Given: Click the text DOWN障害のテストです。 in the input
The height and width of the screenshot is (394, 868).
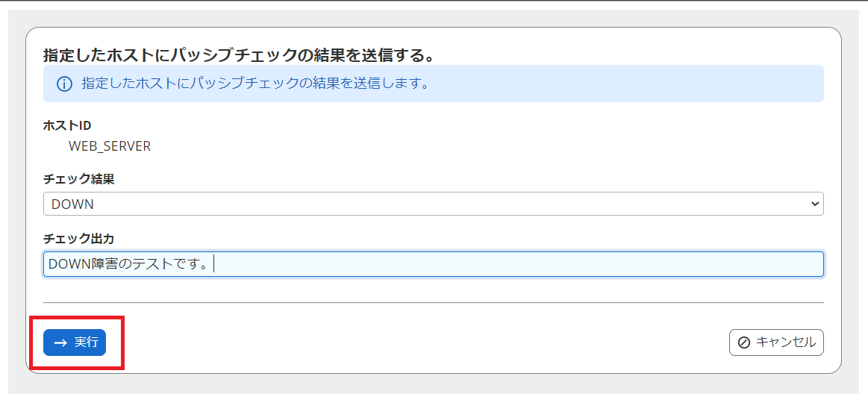Looking at the screenshot, I should pyautogui.click(x=128, y=264).
